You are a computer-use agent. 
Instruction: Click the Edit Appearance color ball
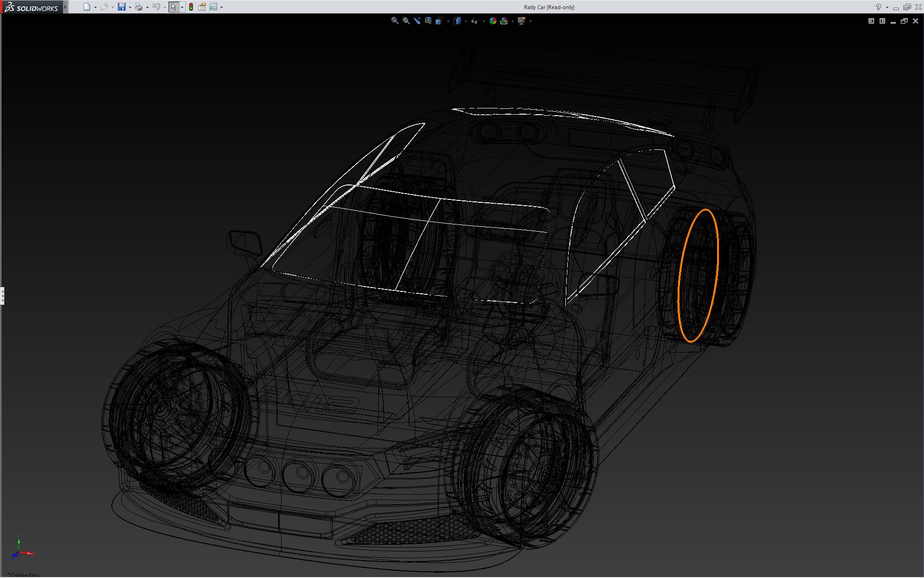(x=492, y=21)
